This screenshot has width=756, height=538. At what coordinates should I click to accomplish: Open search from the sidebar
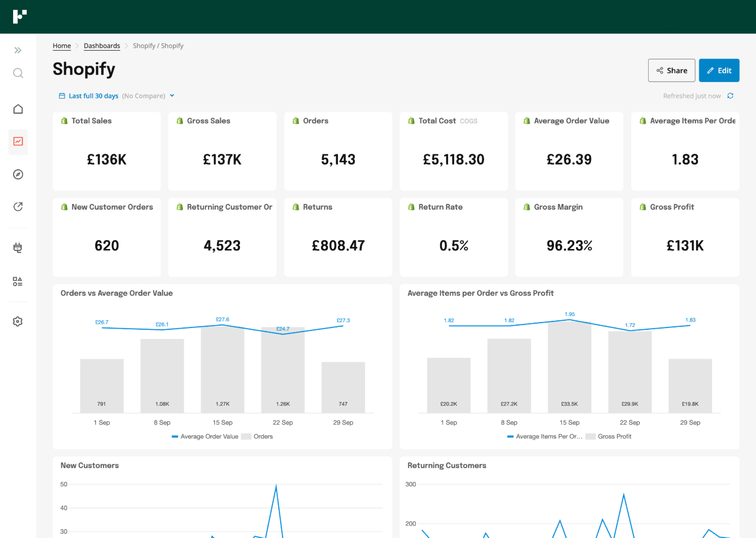point(18,73)
